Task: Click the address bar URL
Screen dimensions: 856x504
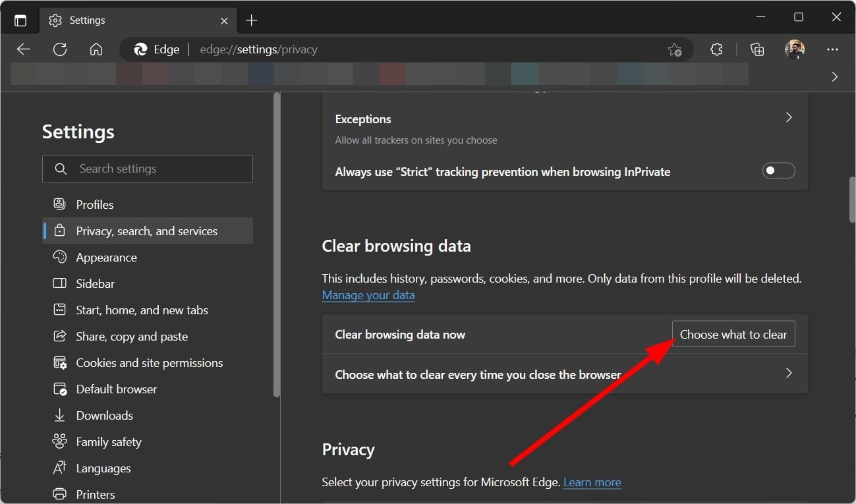Action: (258, 49)
